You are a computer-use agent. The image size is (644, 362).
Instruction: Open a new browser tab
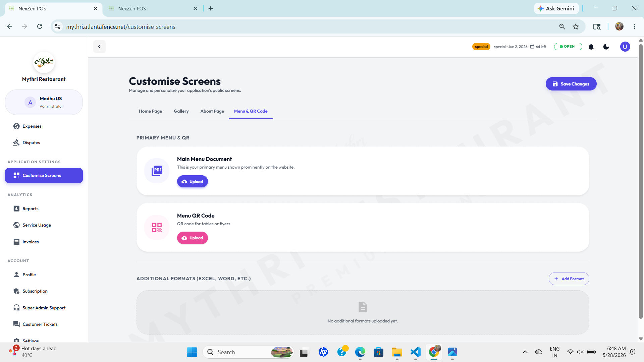(211, 8)
